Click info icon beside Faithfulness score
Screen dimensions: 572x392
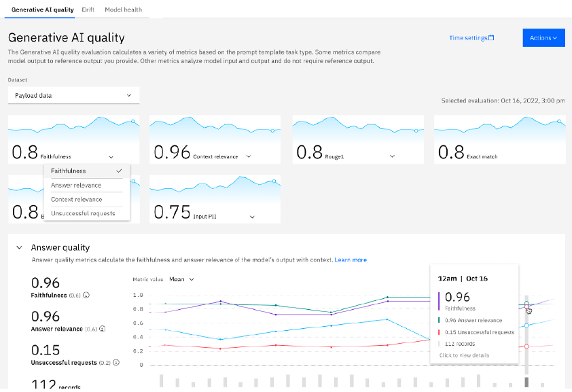(x=86, y=295)
